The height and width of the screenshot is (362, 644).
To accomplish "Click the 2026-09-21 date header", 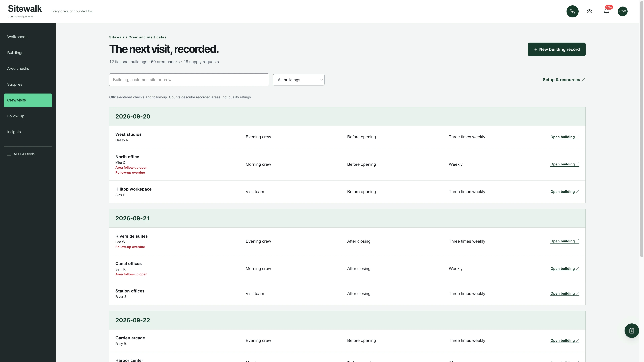I will click(132, 218).
